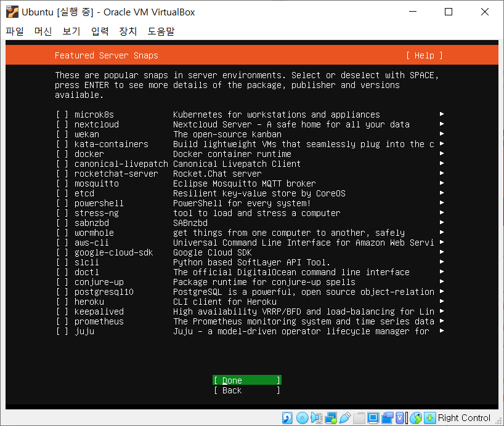Click the slcli snap name
The height and width of the screenshot is (426, 504).
point(86,262)
